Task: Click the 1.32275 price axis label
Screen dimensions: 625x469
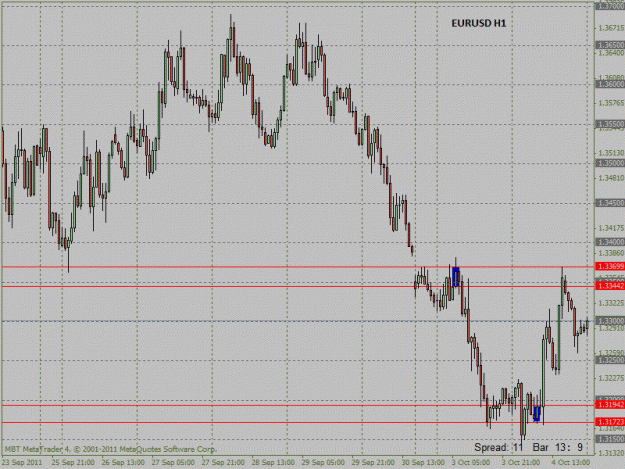Action: point(611,378)
